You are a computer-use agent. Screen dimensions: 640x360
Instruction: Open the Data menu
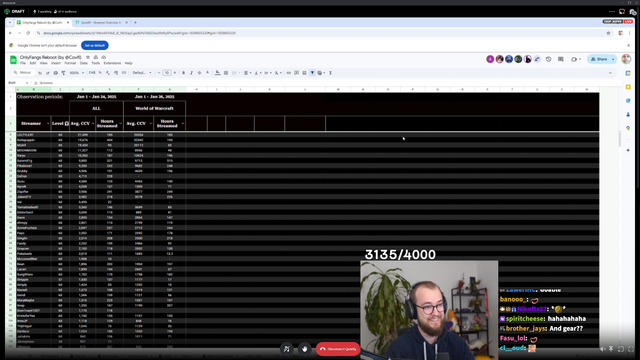pos(84,63)
